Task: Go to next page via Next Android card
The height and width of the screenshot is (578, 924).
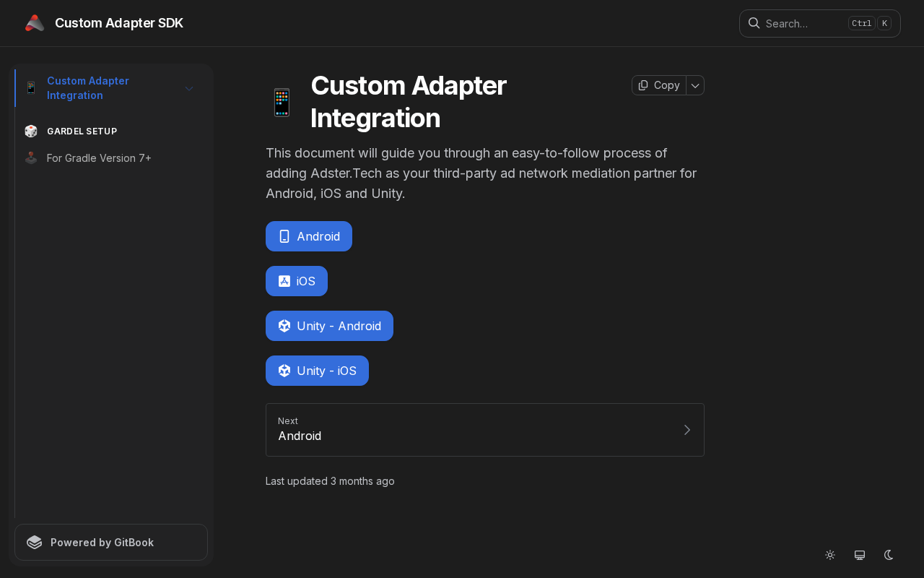Action: click(x=484, y=430)
